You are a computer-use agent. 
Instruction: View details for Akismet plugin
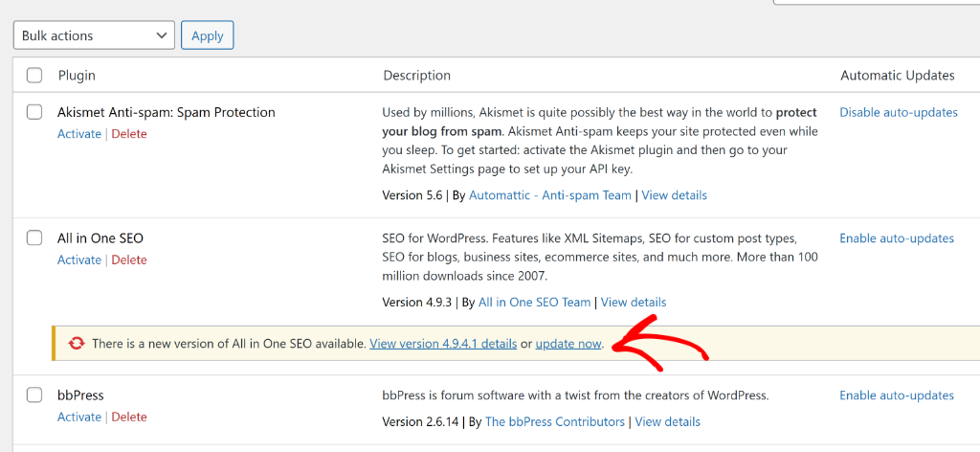click(675, 195)
